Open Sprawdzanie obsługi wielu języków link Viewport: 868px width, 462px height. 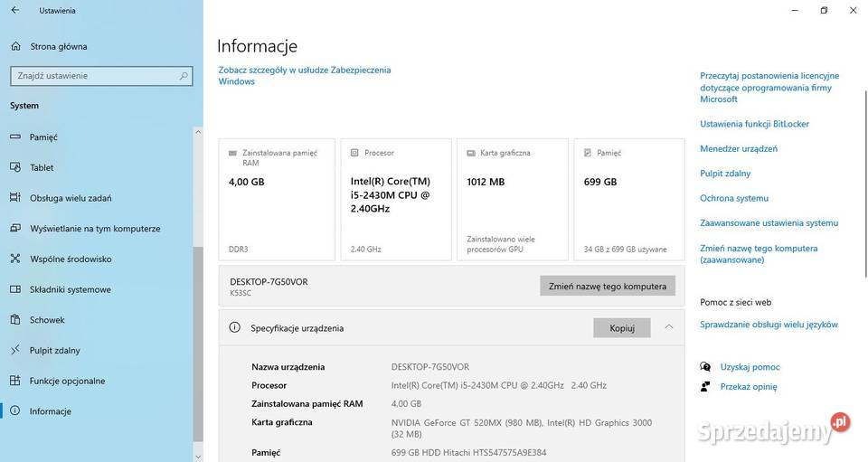(769, 325)
